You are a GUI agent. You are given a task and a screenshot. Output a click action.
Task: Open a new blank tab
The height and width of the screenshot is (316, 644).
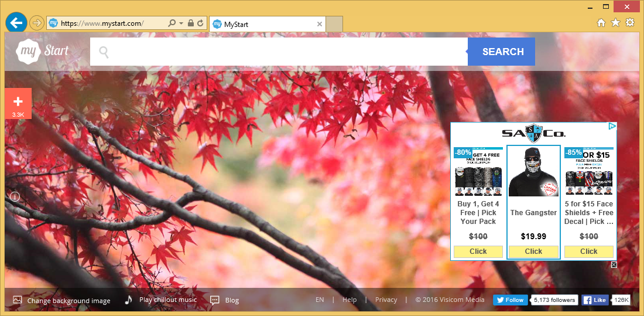point(334,24)
